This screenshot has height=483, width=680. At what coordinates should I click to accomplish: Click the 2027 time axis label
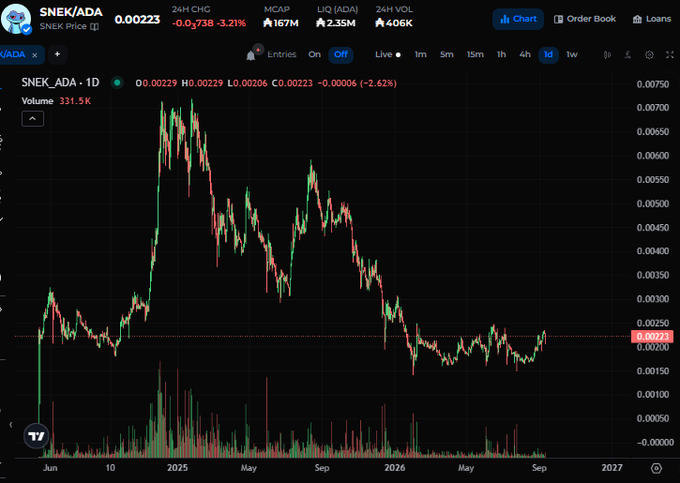coord(612,468)
